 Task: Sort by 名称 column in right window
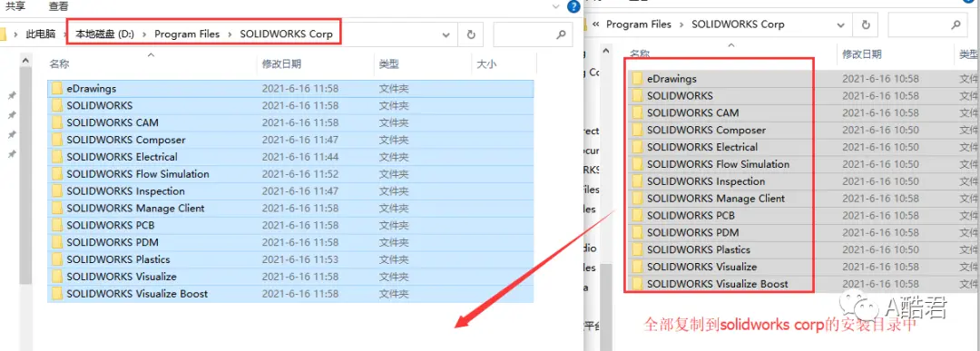click(640, 54)
